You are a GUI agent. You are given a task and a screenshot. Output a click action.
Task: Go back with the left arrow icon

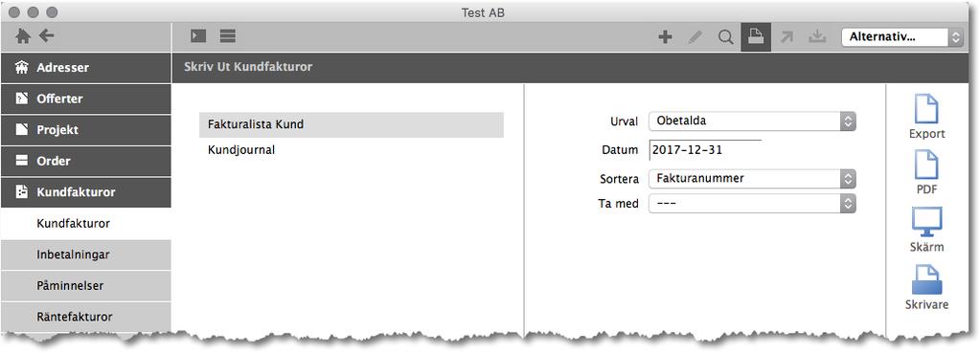tap(47, 36)
